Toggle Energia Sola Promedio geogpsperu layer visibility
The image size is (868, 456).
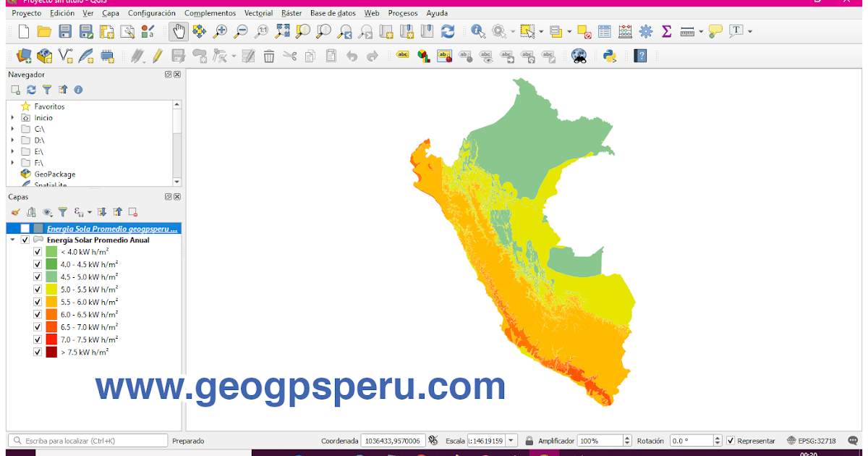tap(25, 229)
